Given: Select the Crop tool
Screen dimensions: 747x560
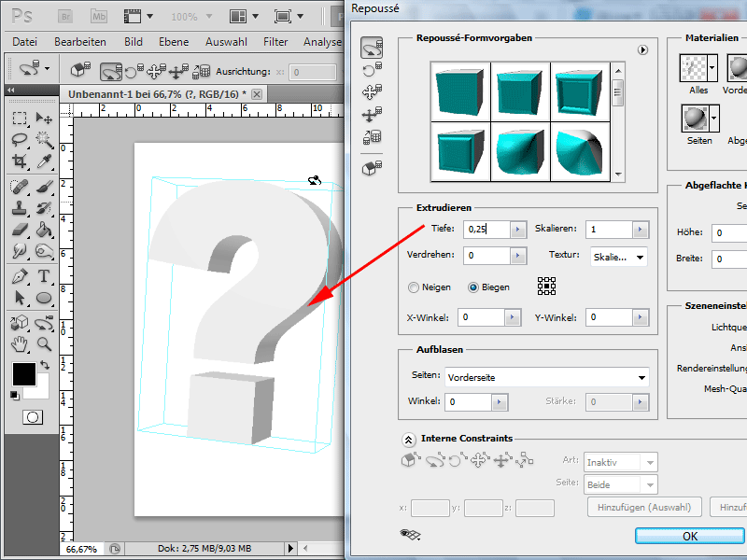Looking at the screenshot, I should pyautogui.click(x=20, y=161).
